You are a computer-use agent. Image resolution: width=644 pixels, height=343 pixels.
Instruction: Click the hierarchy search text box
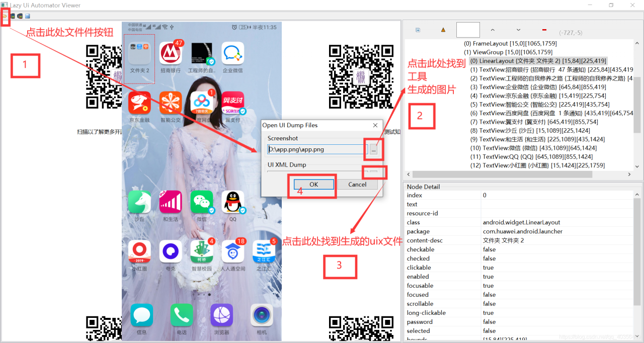(x=468, y=30)
